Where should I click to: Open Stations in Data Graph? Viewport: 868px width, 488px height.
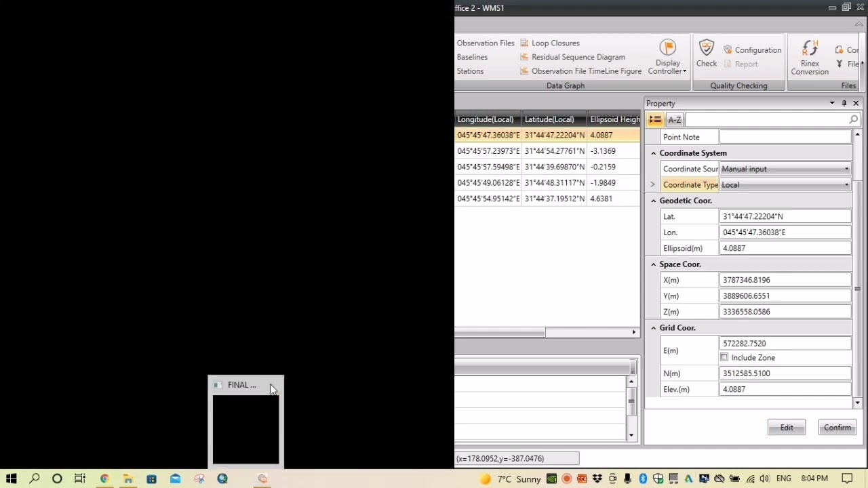coord(470,71)
